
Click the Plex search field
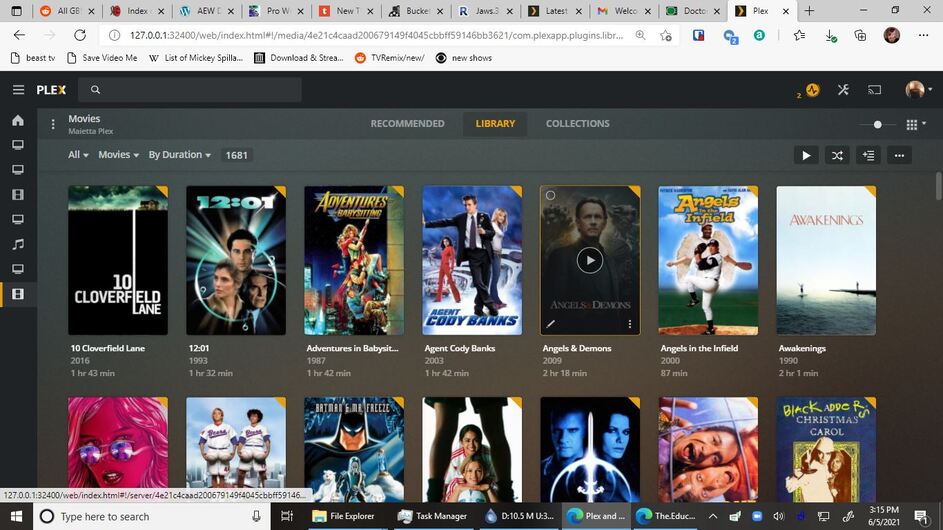190,90
